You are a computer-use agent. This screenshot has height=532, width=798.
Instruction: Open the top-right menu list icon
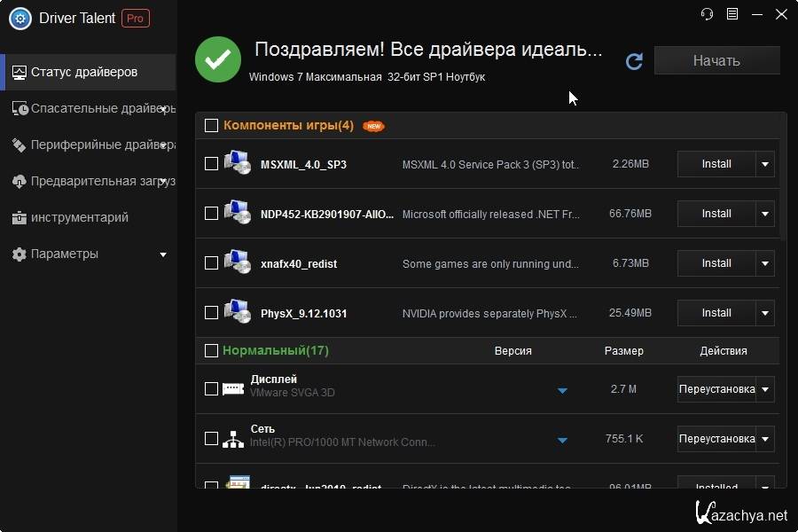pos(732,14)
